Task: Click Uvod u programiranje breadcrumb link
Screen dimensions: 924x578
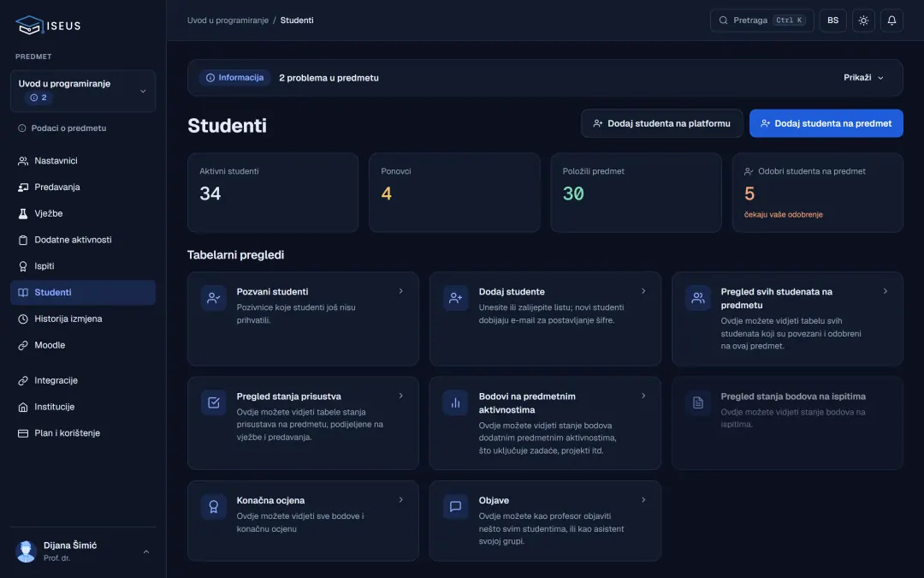Action: pos(228,21)
